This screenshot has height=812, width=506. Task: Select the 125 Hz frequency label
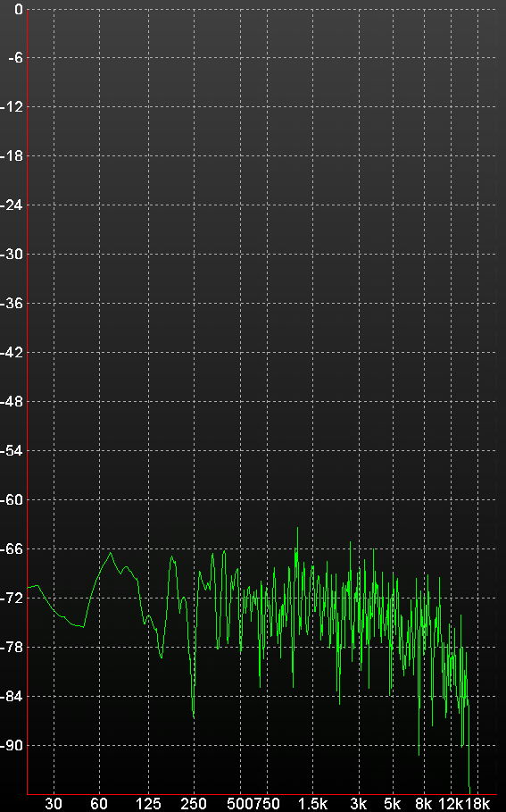(148, 803)
